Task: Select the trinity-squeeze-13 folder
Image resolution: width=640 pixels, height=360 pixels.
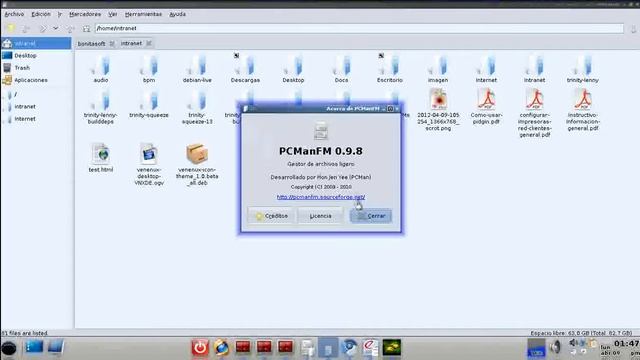Action: (x=197, y=107)
